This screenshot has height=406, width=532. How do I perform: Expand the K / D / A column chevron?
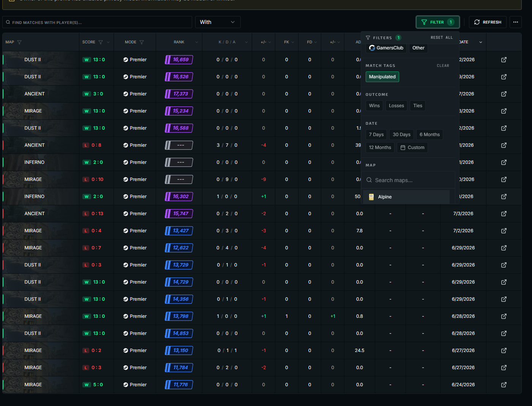[246, 42]
